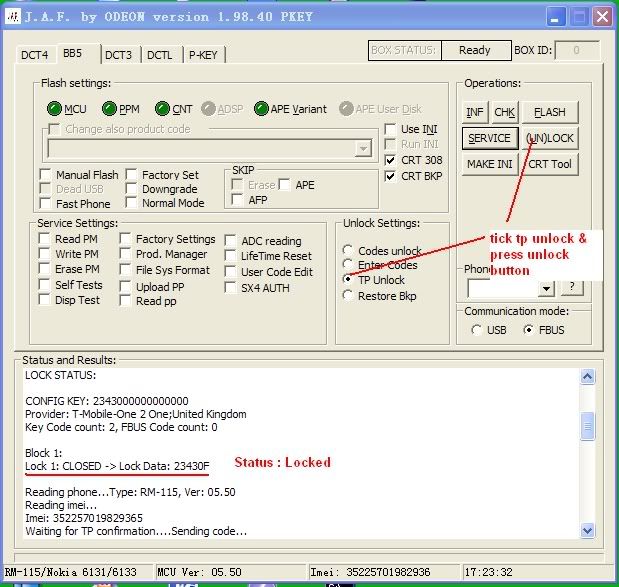619x587 pixels.
Task: Click the results scrollbar up arrow
Action: click(587, 377)
